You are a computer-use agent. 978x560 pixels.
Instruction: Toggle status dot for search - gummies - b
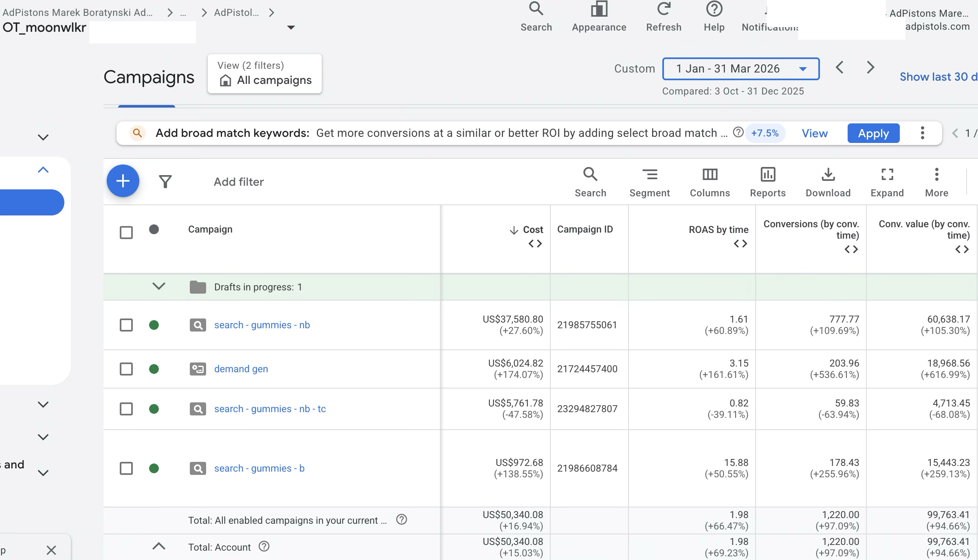[x=154, y=468]
